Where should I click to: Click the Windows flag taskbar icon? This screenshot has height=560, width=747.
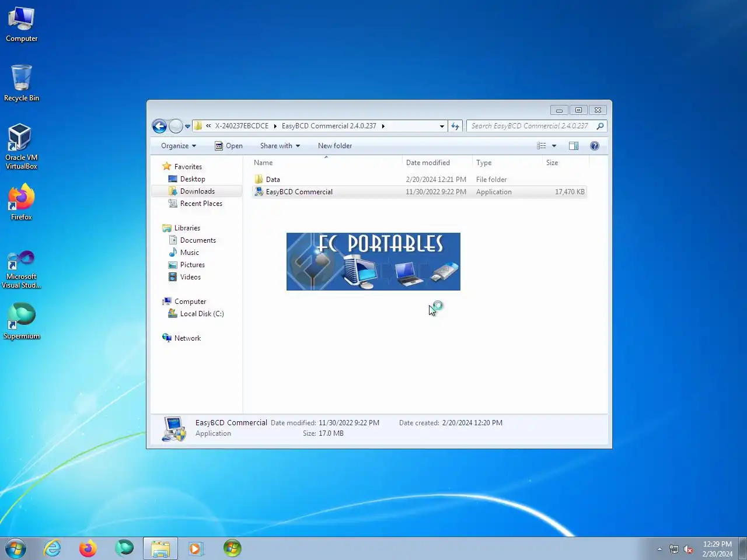(232, 548)
